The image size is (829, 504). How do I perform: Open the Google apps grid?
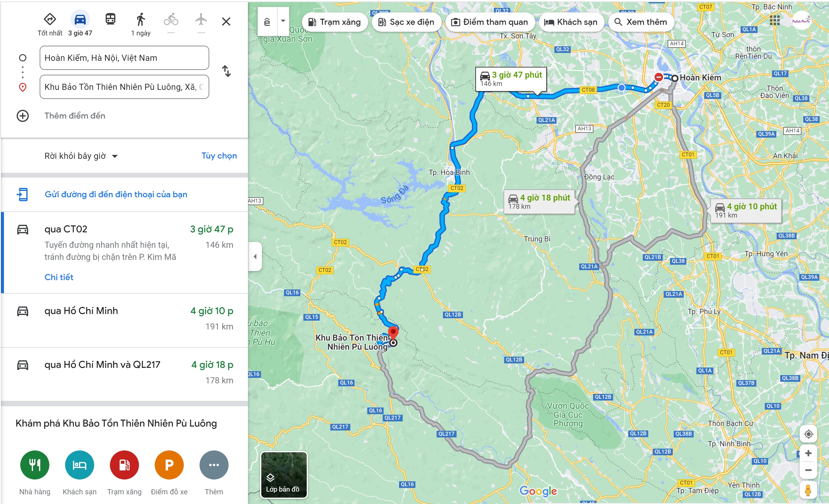click(x=775, y=21)
